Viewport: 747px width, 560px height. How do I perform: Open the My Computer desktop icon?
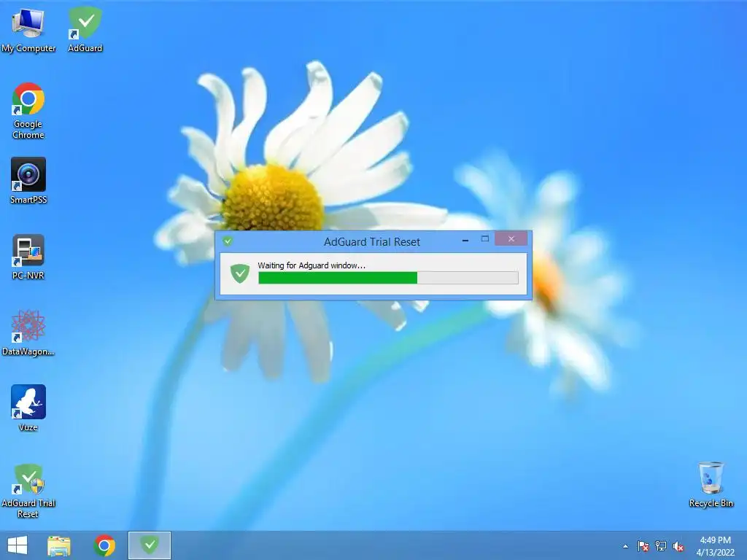[x=28, y=29]
